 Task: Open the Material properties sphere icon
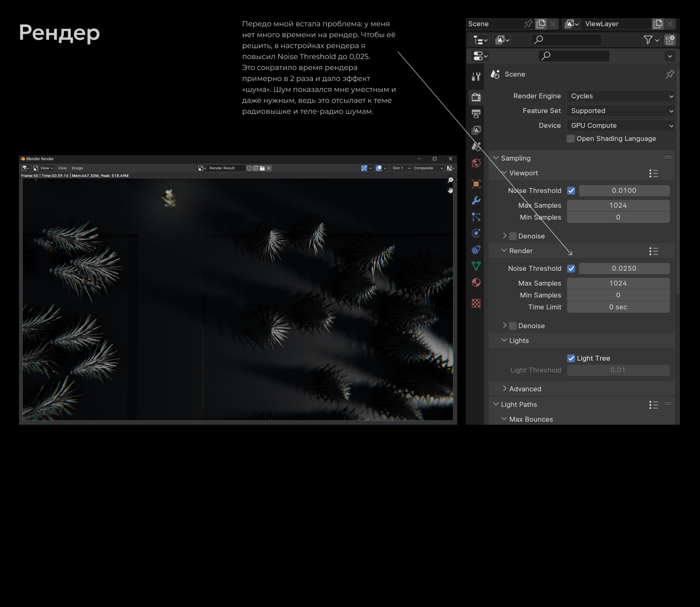[x=476, y=283]
